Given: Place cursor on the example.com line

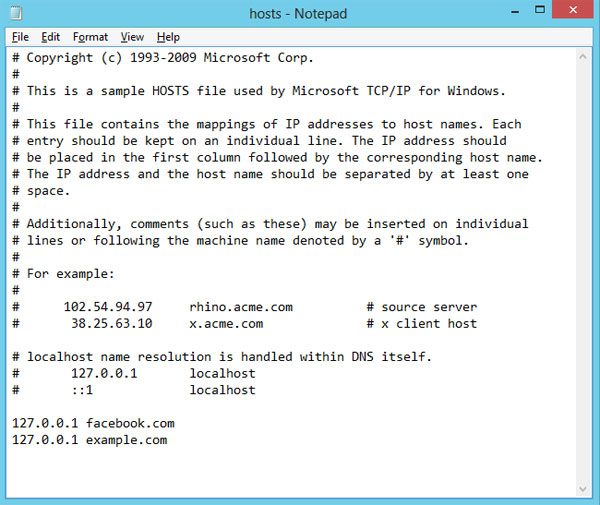Looking at the screenshot, I should [x=90, y=440].
